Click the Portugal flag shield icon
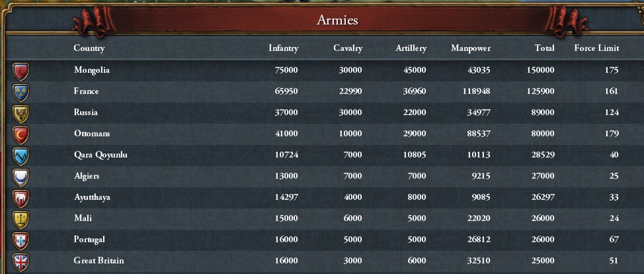 [20, 240]
